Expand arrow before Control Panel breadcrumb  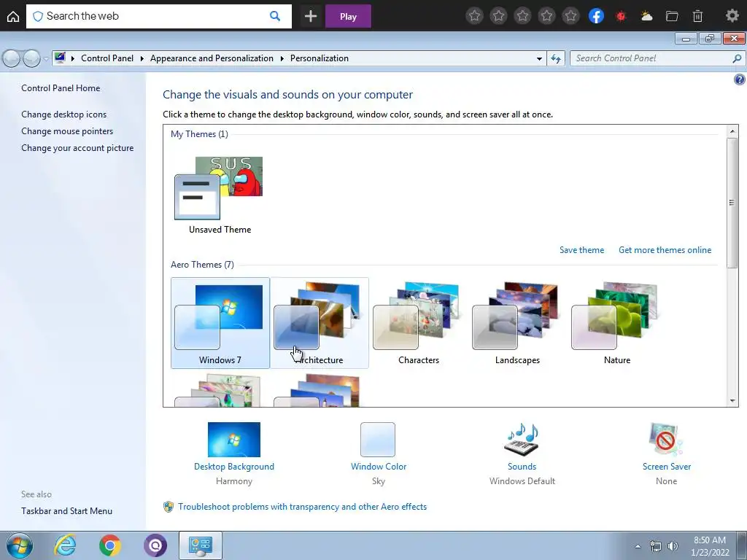click(x=73, y=58)
